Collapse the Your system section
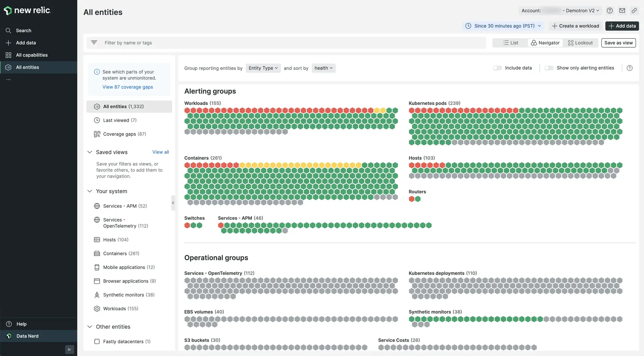 tap(90, 191)
